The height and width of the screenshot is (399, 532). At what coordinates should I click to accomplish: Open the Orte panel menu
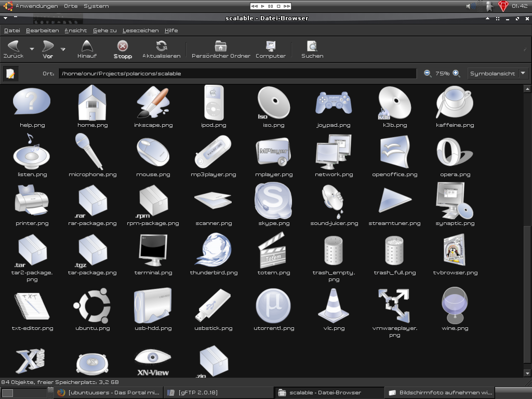[71, 6]
